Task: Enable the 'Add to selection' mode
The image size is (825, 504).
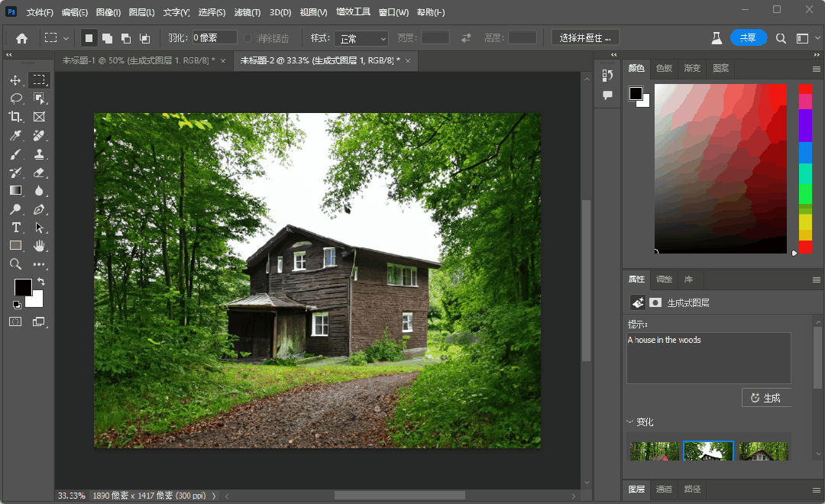Action: 107,37
